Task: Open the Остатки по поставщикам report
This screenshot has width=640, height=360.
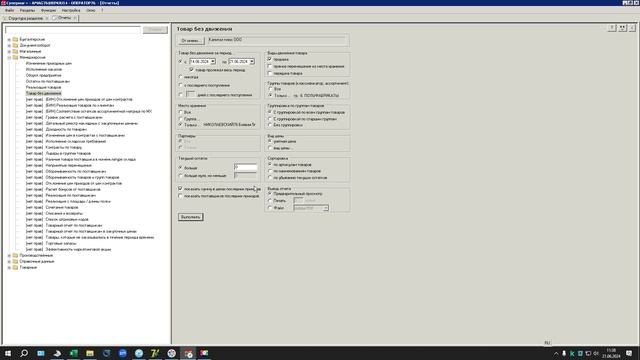Action: [x=48, y=82]
